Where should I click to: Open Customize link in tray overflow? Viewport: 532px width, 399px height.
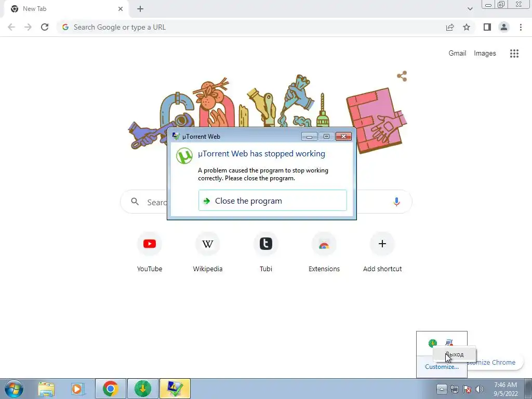442,367
